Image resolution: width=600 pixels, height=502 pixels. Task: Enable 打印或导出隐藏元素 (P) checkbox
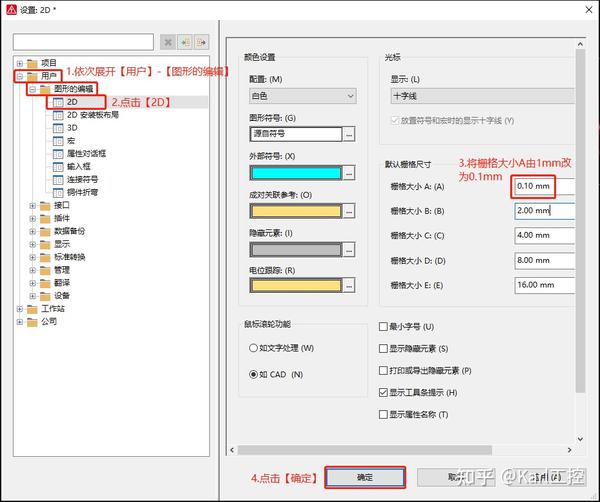[383, 370]
